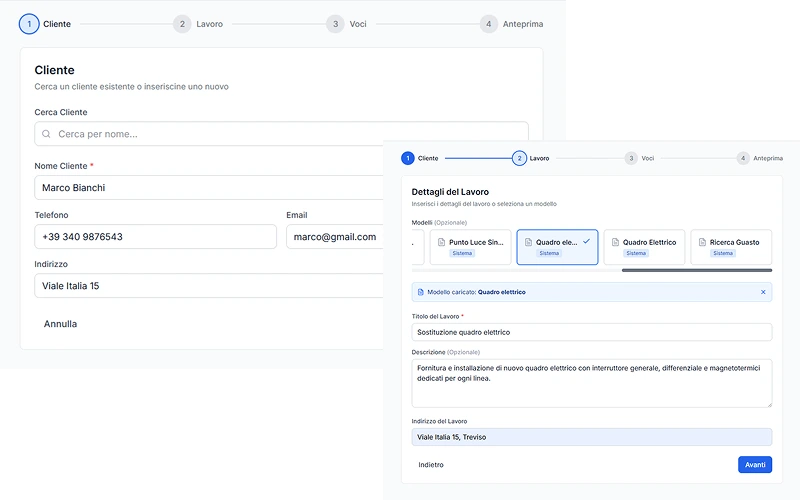
Task: Click the magnifier icon in Cerca Cliente
Action: tap(46, 134)
